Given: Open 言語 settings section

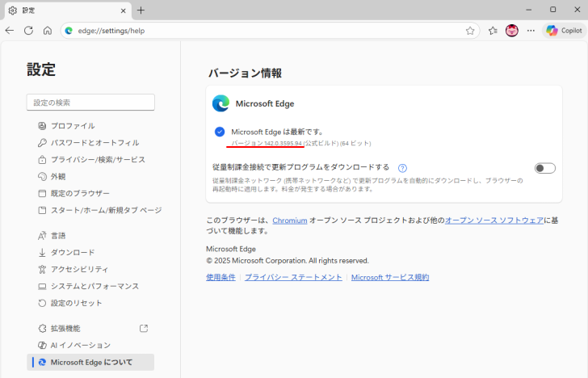Looking at the screenshot, I should point(52,236).
